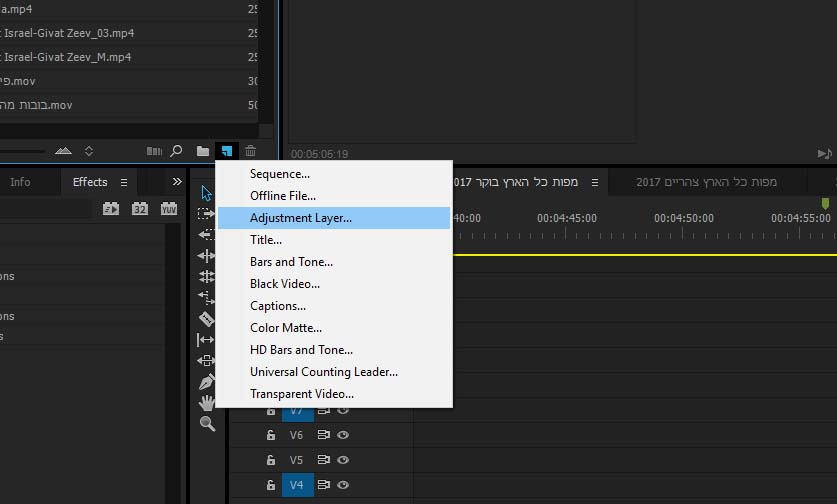
Task: Click the Effects search input field
Action: [45, 209]
